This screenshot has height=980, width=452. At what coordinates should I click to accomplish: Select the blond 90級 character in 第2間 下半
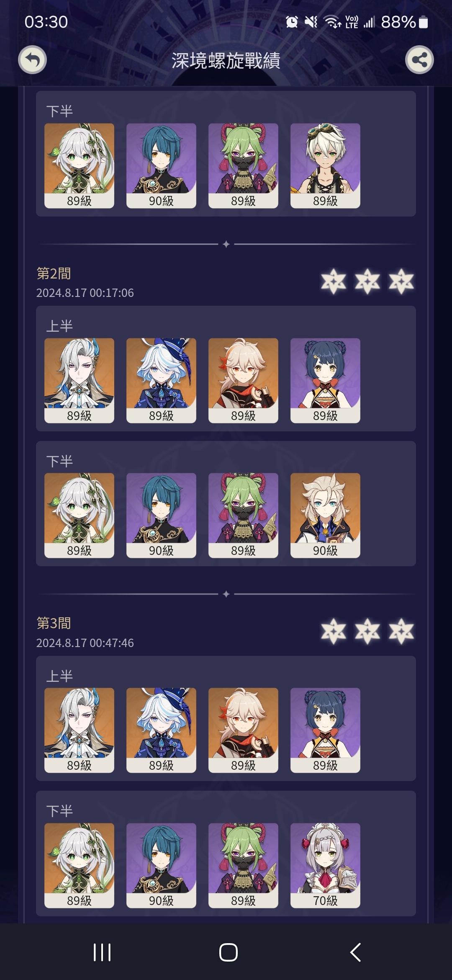tap(325, 515)
